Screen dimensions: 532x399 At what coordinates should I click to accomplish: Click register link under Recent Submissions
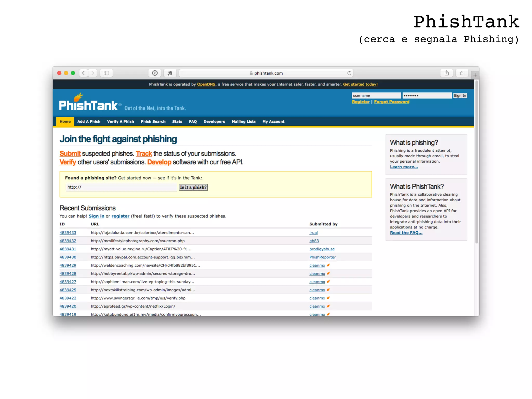pyautogui.click(x=120, y=216)
